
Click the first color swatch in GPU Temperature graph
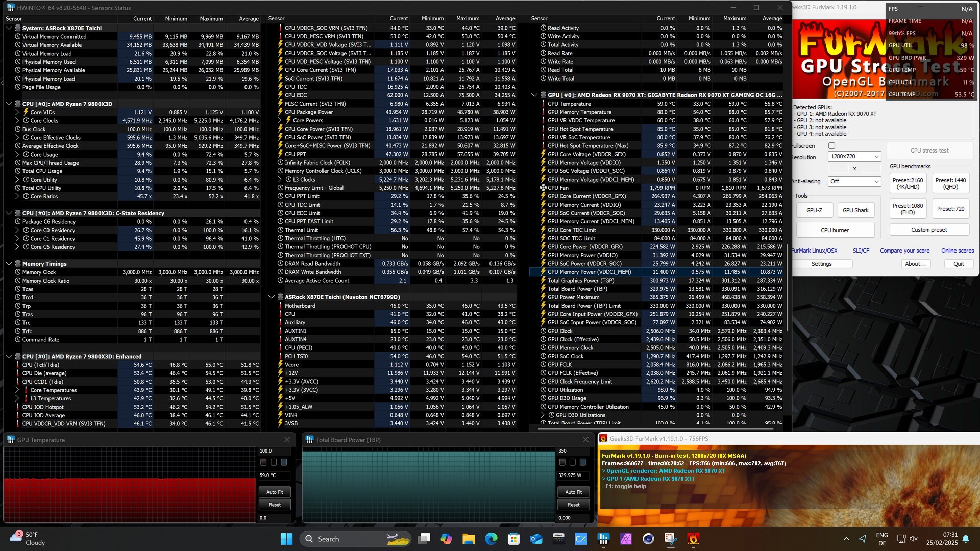263,462
